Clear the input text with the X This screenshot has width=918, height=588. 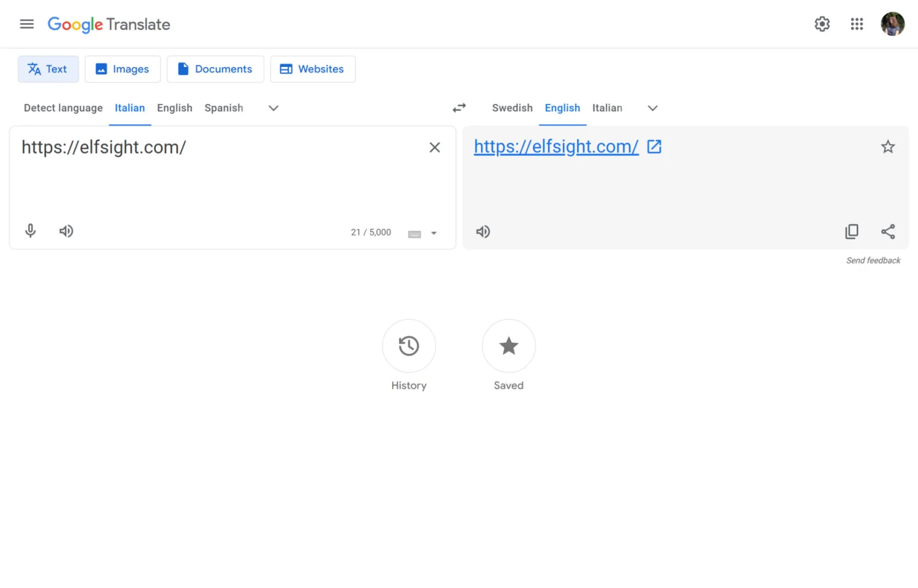434,147
